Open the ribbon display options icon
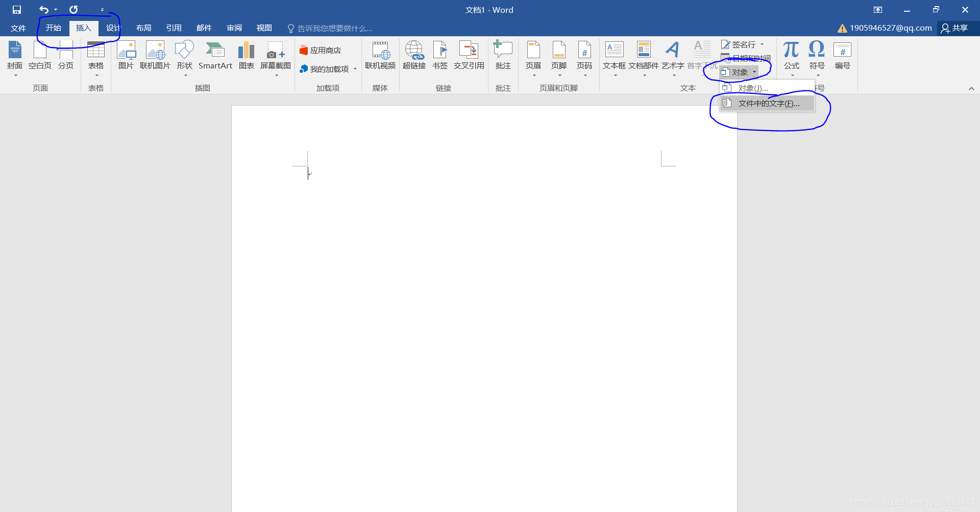This screenshot has width=980, height=512. (x=878, y=10)
